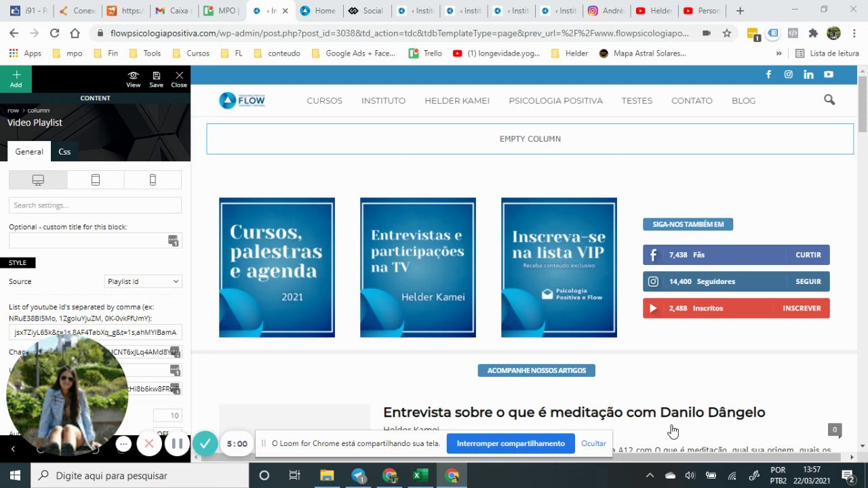Pause the Loom recording
The image size is (868, 488).
tap(177, 444)
